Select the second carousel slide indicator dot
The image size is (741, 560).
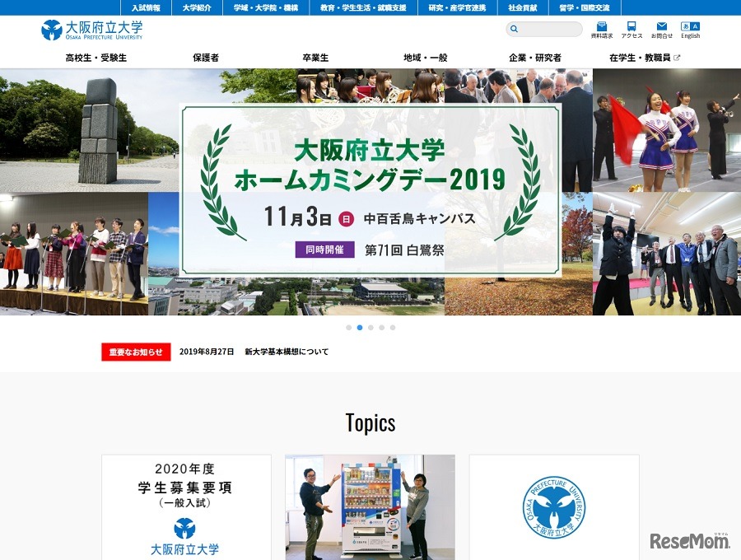point(359,328)
